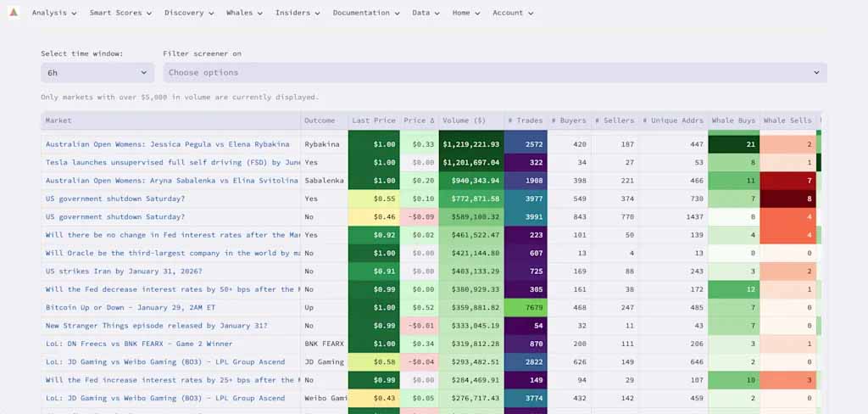This screenshot has height=414, width=868.
Task: Open the Analysis menu
Action: [x=54, y=13]
